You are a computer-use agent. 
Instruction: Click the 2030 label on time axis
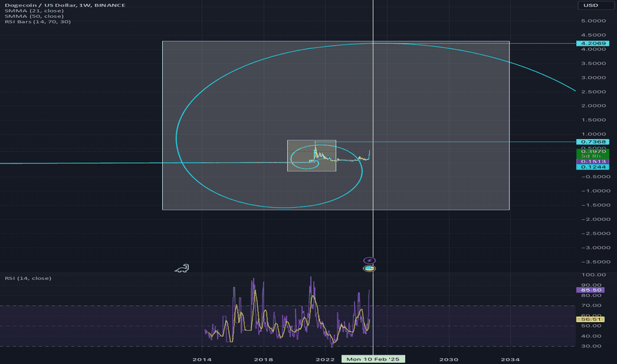[449, 359]
